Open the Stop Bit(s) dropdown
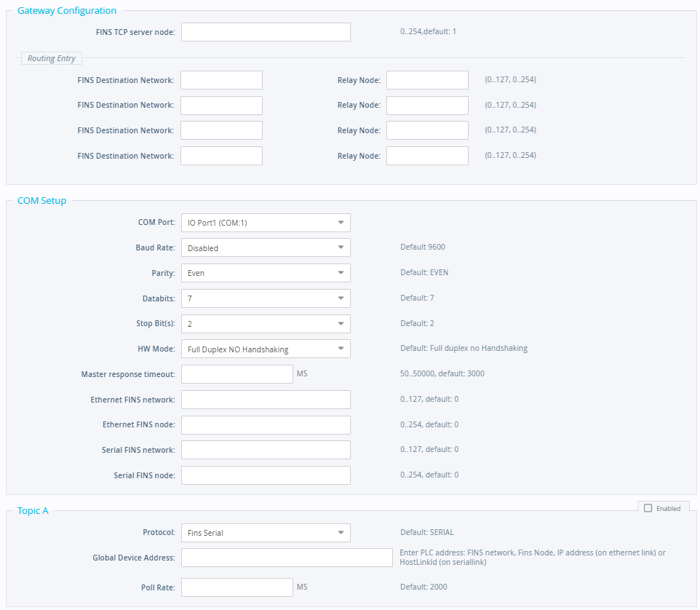Viewport: 700px width, 610px height. pyautogui.click(x=266, y=323)
